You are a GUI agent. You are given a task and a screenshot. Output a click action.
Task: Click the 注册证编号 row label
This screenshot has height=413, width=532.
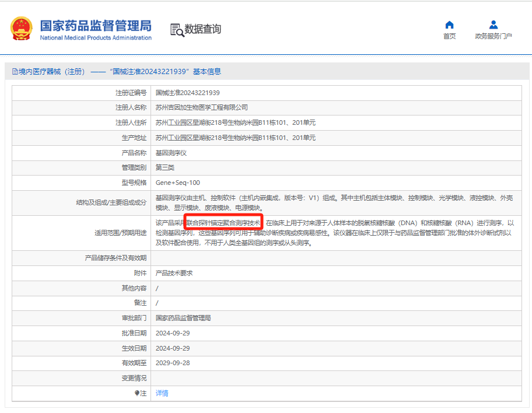click(x=131, y=93)
